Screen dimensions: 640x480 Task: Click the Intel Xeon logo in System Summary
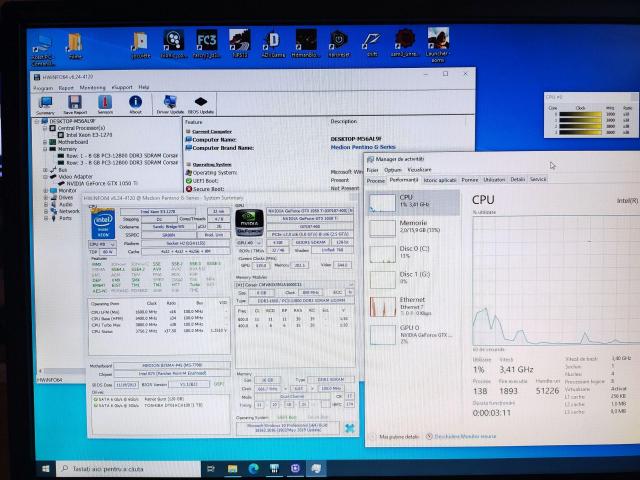(103, 224)
